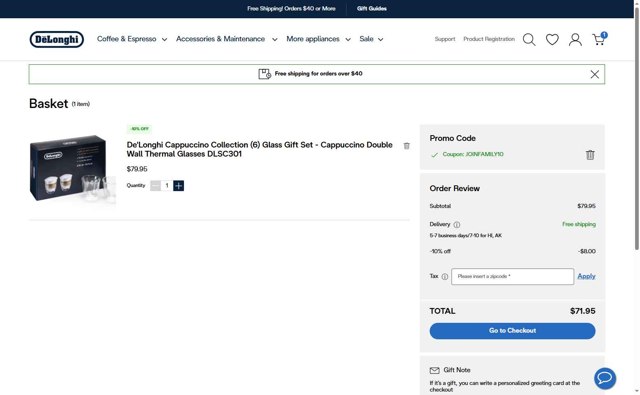
Task: Click the $71.95 total amount
Action: (x=582, y=311)
